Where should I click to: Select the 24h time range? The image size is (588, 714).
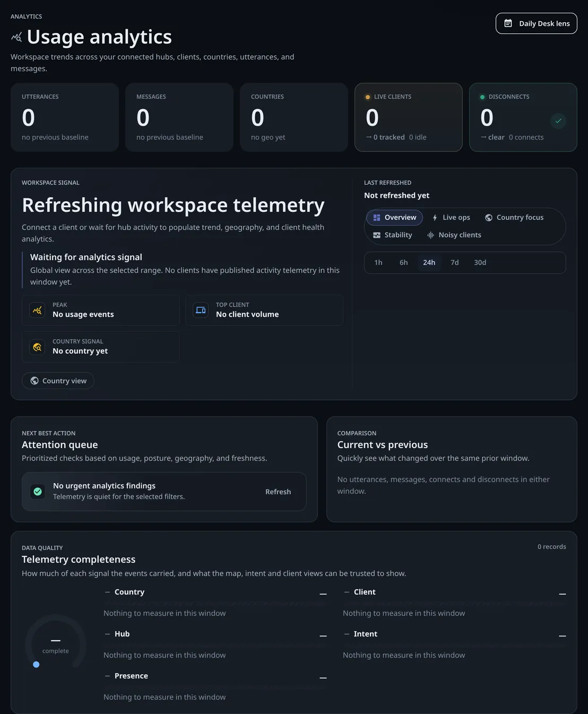point(429,263)
